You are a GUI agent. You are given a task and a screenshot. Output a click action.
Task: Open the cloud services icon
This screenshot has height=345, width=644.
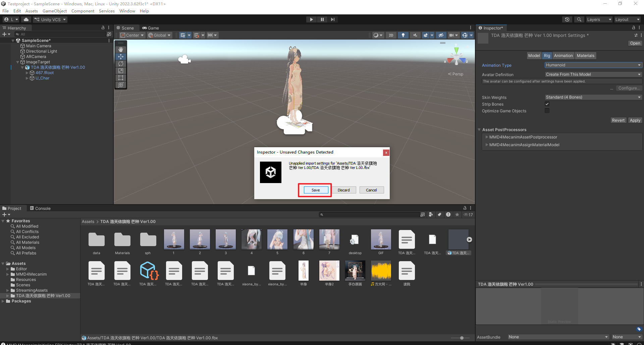click(26, 19)
